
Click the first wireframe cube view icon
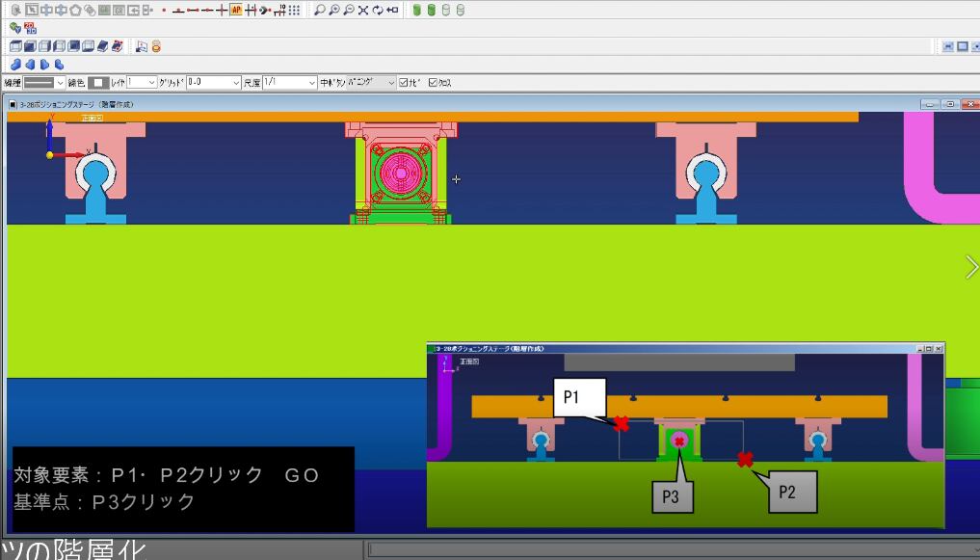tap(15, 46)
